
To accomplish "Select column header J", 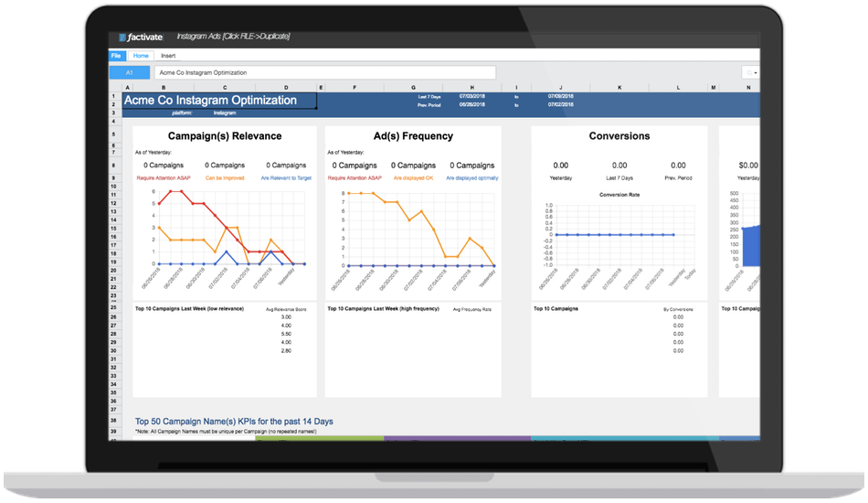I will [561, 88].
